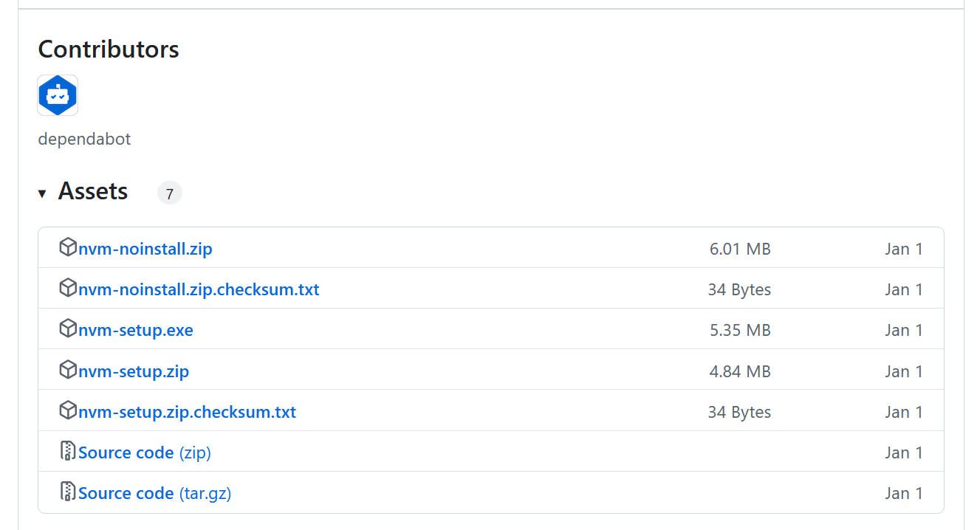This screenshot has width=980, height=530.
Task: Click Jan 1 date in Source code (zip) row
Action: 904,452
